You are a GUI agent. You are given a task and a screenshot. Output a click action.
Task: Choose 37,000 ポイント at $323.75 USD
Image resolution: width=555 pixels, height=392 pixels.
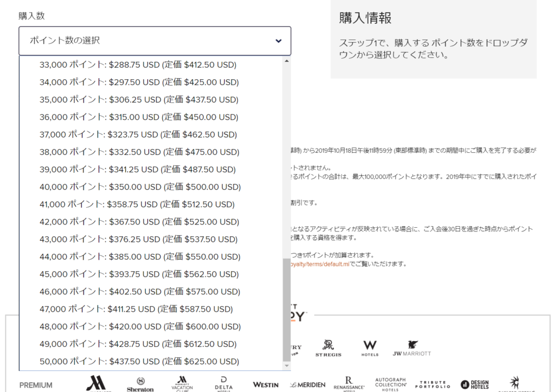click(x=138, y=134)
